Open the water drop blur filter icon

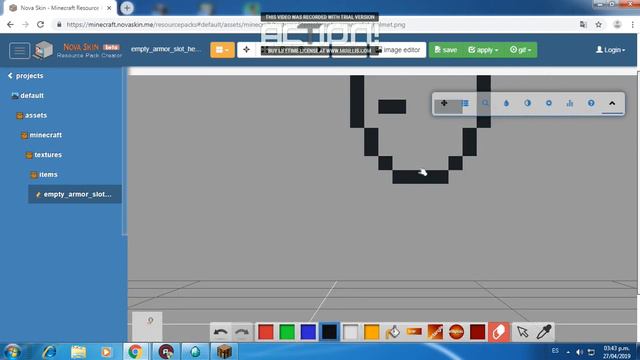(507, 103)
